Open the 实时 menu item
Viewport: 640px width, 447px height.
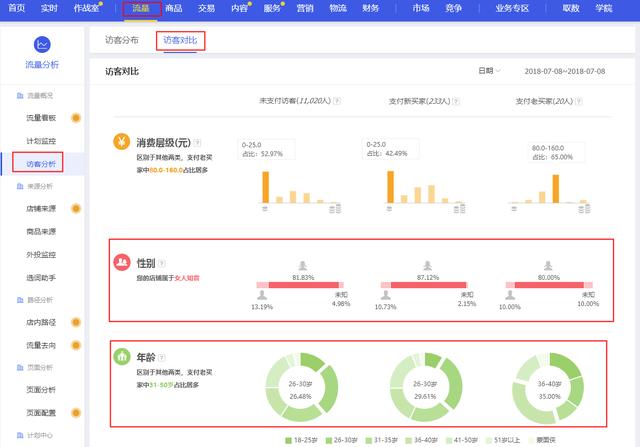point(49,8)
